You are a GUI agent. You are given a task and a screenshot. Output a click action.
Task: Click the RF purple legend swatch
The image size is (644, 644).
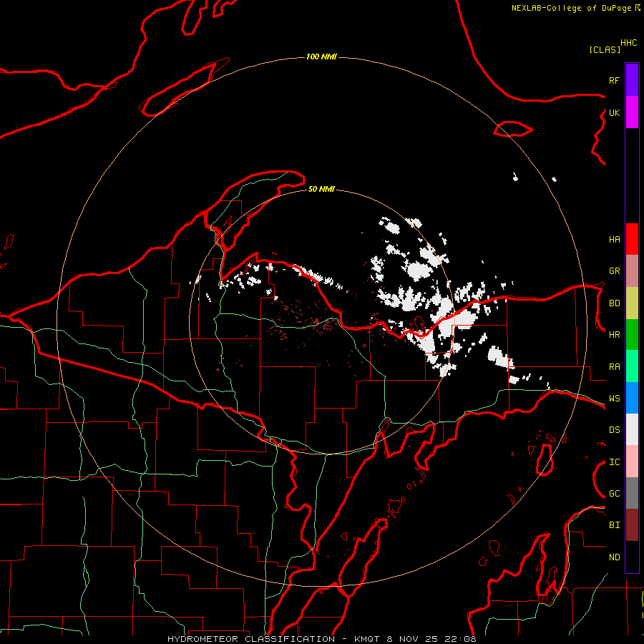coord(632,79)
